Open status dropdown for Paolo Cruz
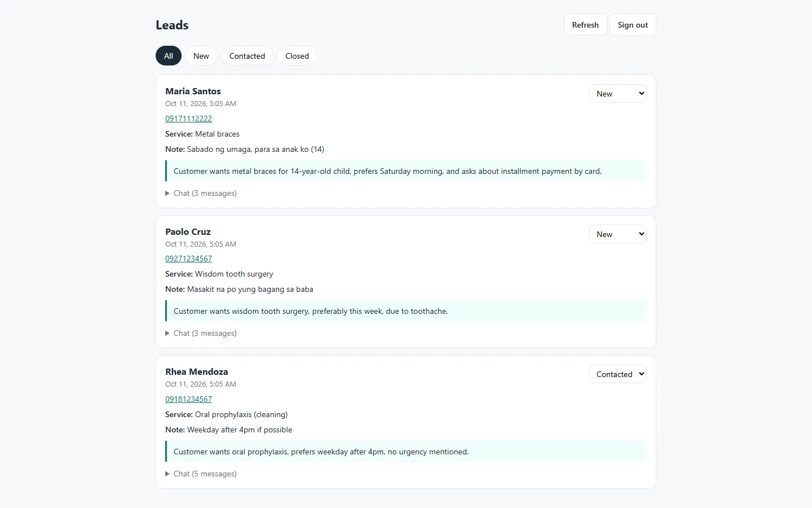 tap(618, 234)
